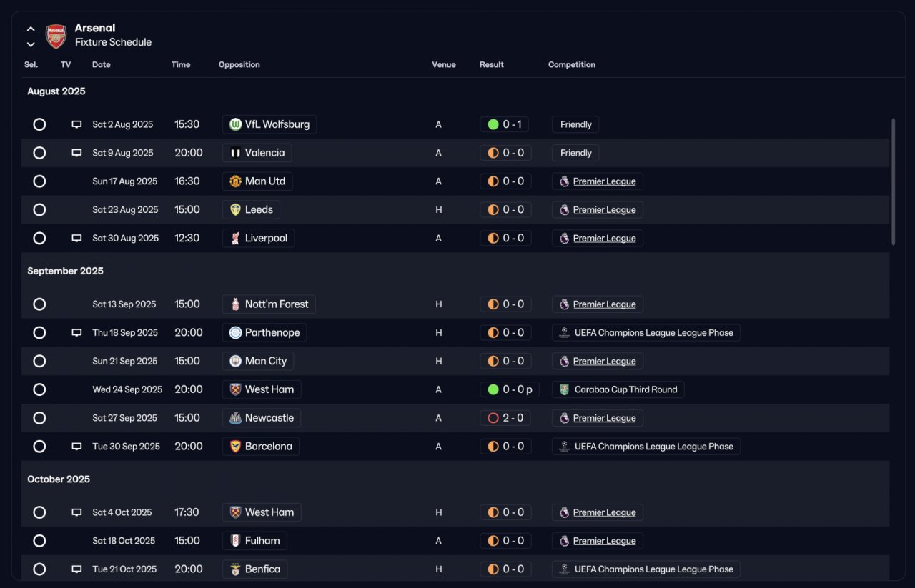Select the Leeds fixture radio button
Image resolution: width=915 pixels, height=588 pixels.
39,210
